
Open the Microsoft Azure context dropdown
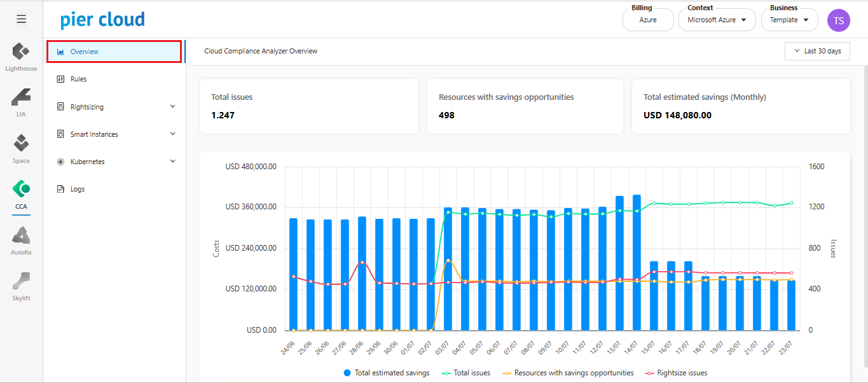717,20
